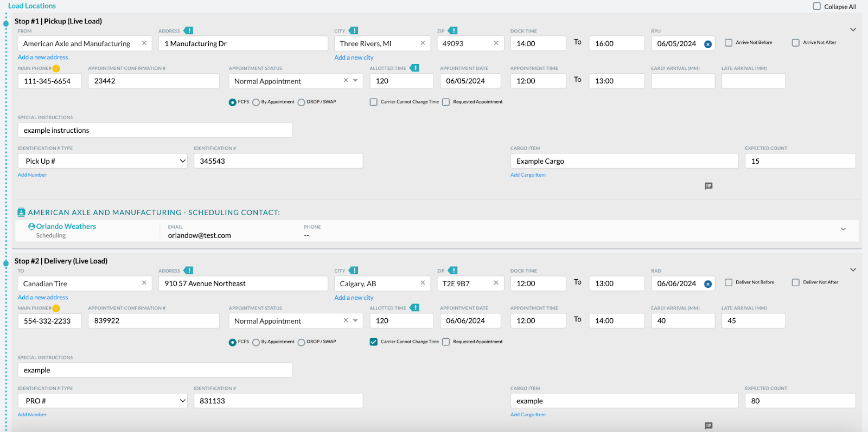Click the Stop #1 Address alert flag icon
Image resolution: width=868 pixels, height=432 pixels.
click(x=188, y=31)
